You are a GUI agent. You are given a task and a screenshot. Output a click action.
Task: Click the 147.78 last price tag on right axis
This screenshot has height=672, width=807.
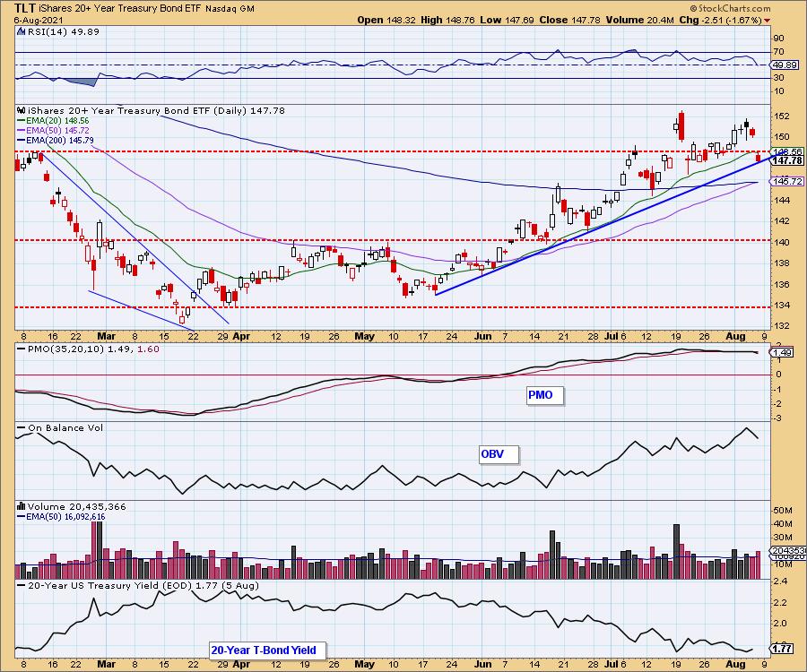pyautogui.click(x=787, y=161)
